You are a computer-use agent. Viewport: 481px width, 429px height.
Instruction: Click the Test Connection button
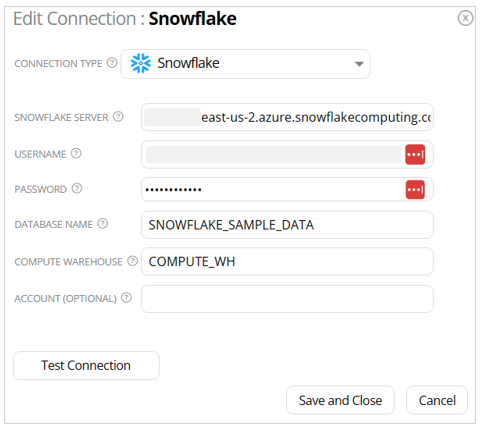pos(86,365)
